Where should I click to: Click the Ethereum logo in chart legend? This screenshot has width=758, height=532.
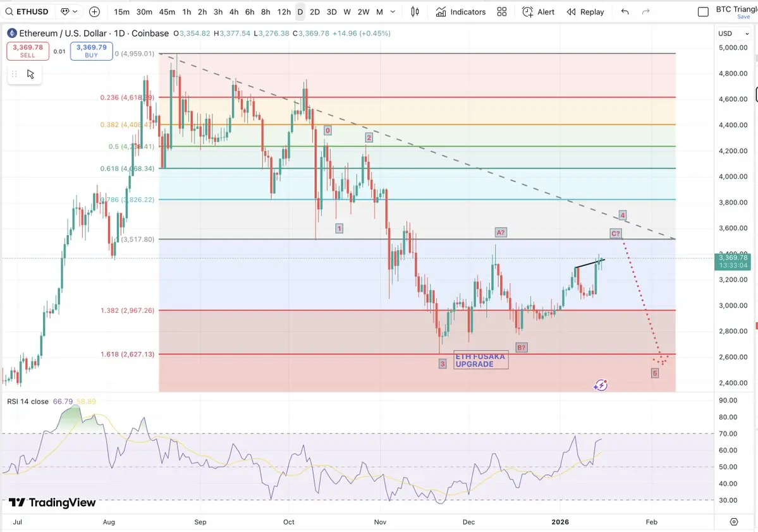(12, 33)
